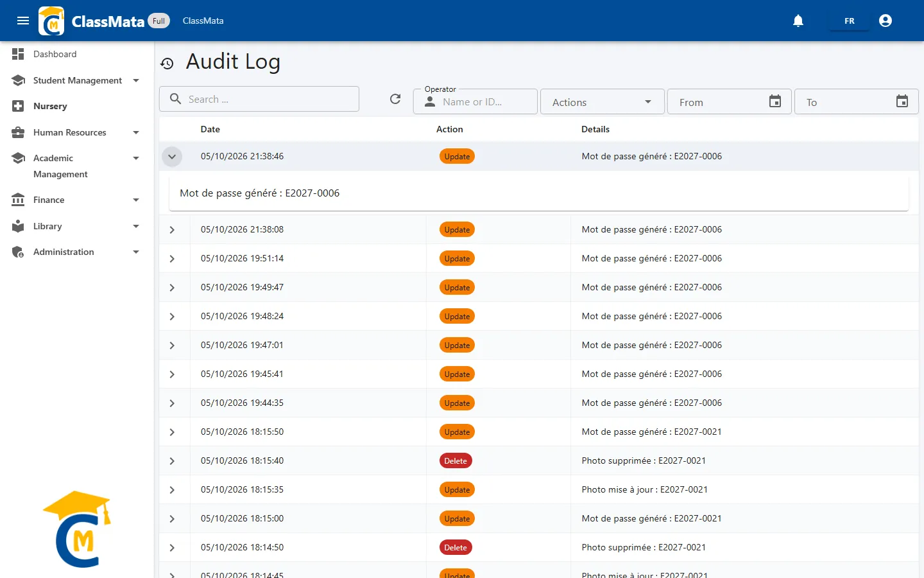Click the To date field
Screen dimensions: 924x578
point(856,101)
